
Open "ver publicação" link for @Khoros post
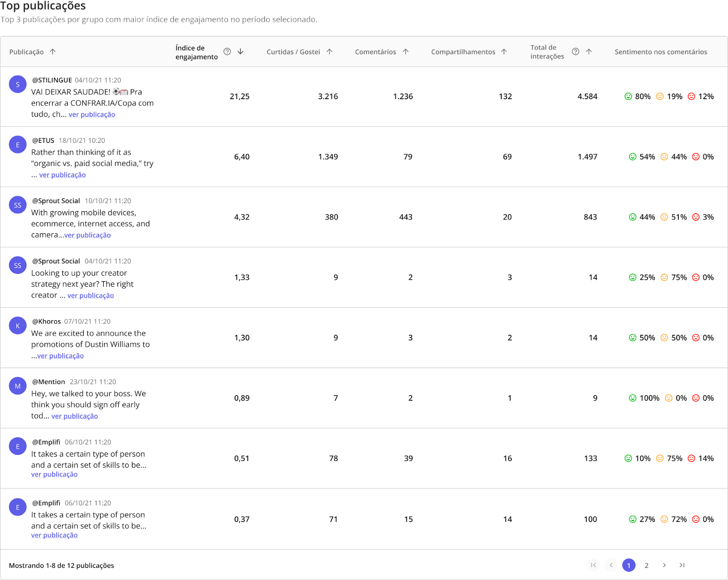tap(61, 356)
